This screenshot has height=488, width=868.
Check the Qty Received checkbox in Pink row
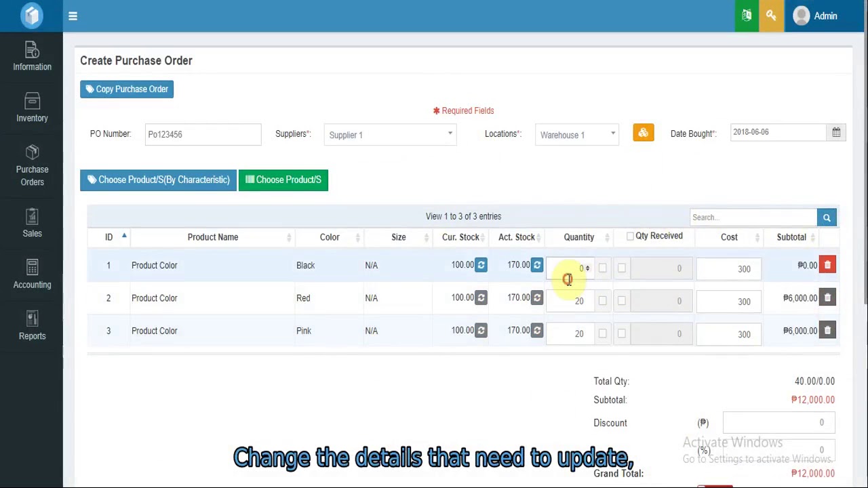(621, 333)
